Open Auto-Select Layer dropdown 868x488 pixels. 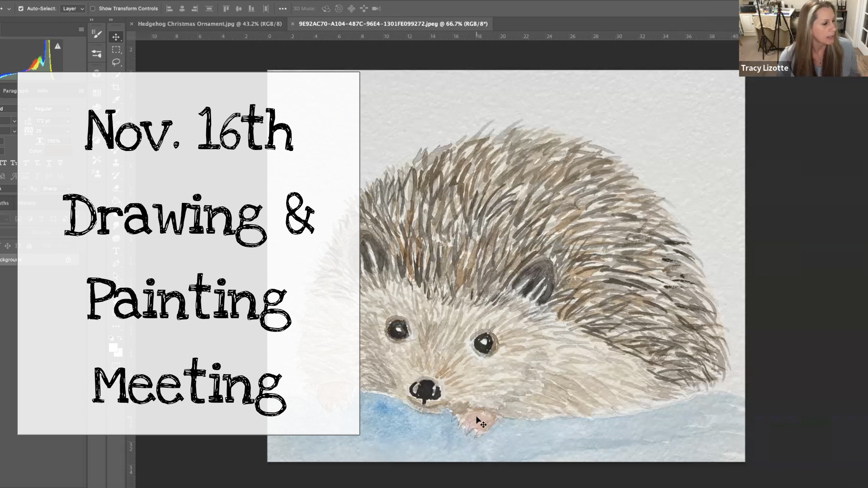click(72, 9)
